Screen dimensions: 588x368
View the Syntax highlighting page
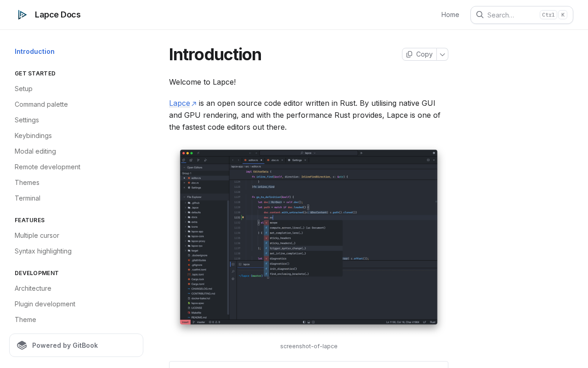coord(43,251)
